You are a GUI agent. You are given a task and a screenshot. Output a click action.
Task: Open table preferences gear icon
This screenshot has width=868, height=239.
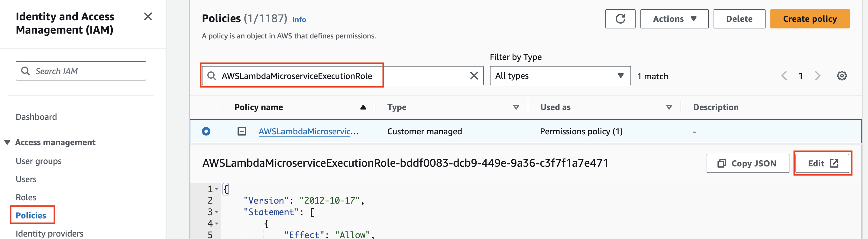(842, 76)
